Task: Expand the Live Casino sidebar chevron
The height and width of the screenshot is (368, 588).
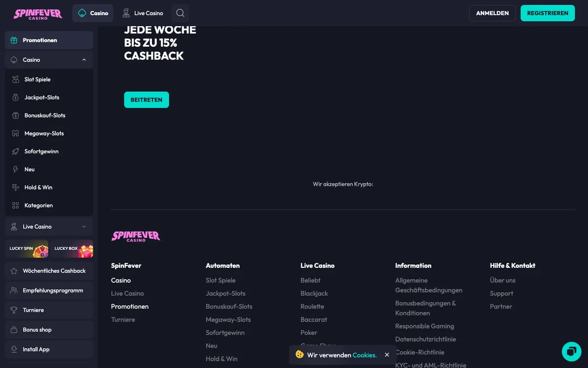Action: (x=84, y=227)
